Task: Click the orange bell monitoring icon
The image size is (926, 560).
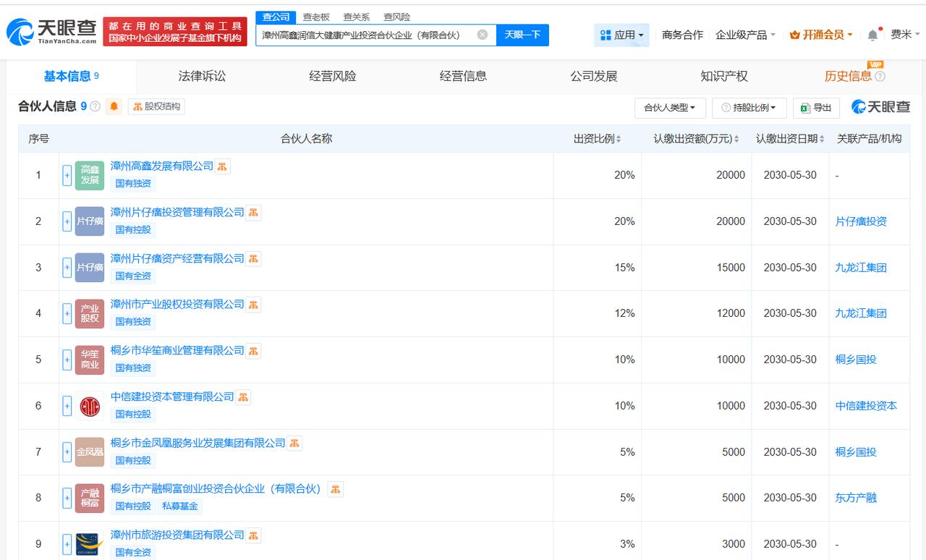Action: pos(114,106)
